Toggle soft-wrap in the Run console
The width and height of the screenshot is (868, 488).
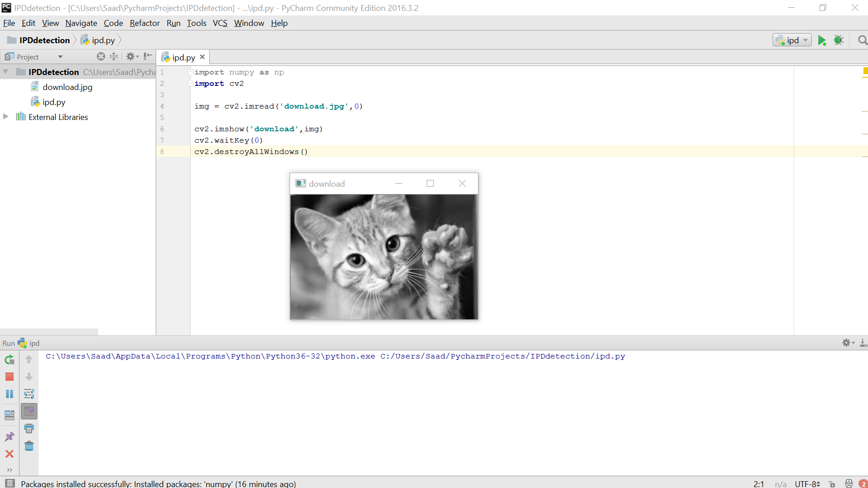29,394
